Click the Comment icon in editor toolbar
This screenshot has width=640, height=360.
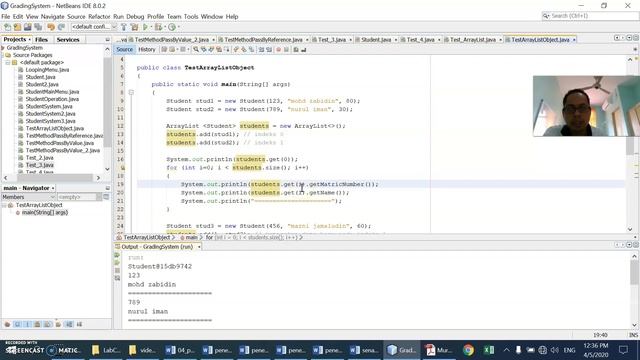coord(296,49)
